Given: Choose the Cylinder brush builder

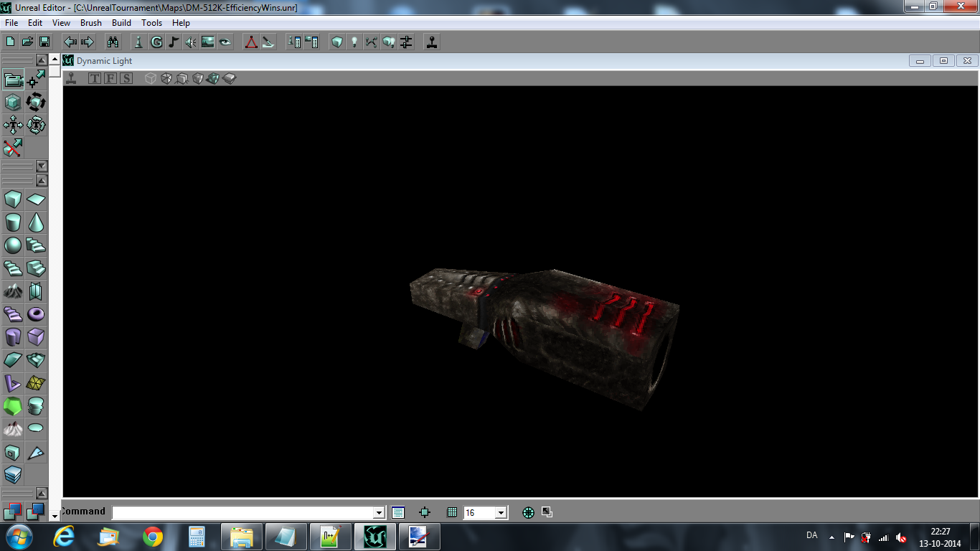Looking at the screenshot, I should (x=13, y=222).
